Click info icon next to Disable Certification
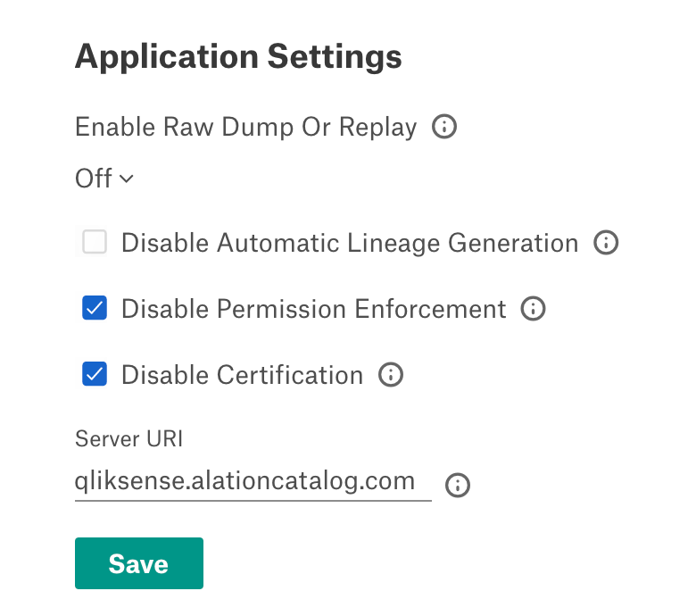Image resolution: width=696 pixels, height=616 pixels. click(391, 374)
